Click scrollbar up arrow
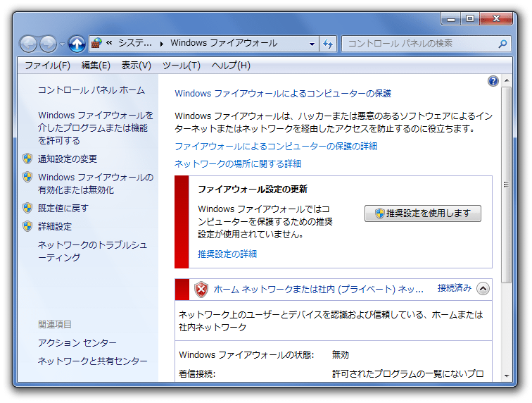 (x=507, y=80)
